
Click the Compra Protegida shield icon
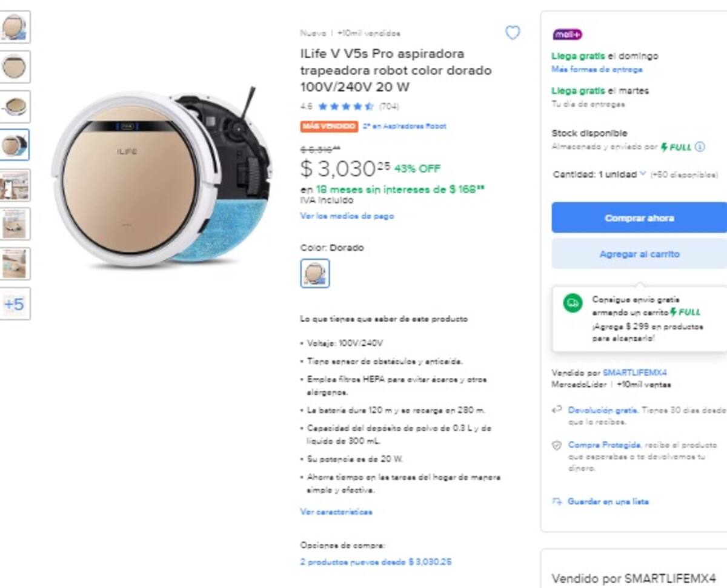(x=557, y=445)
